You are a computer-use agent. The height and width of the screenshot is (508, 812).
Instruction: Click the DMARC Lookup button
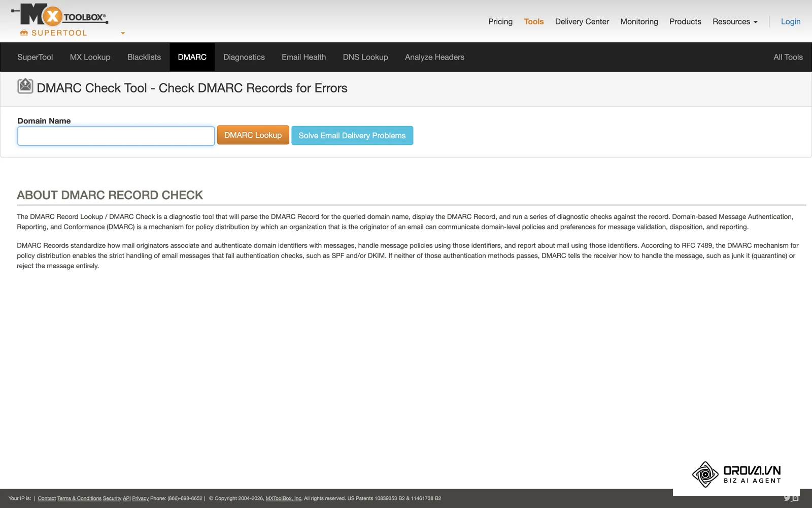(253, 135)
